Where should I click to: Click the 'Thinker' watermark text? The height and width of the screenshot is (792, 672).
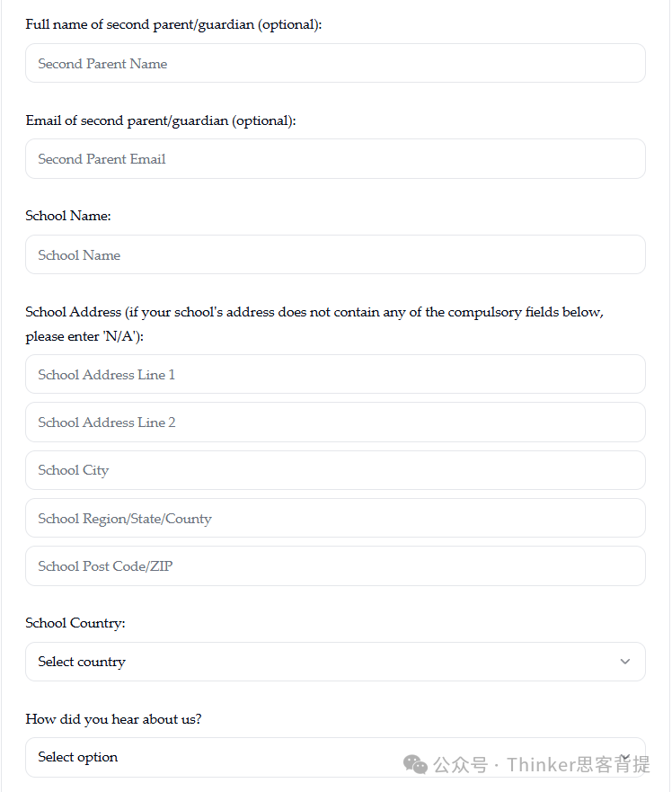[540, 765]
